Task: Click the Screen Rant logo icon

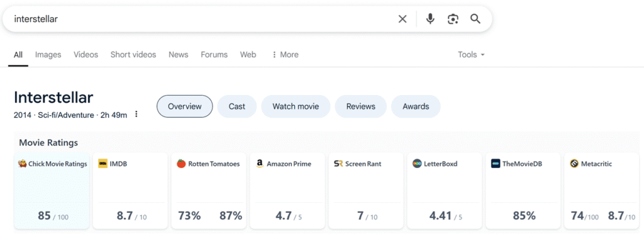Action: [x=338, y=164]
